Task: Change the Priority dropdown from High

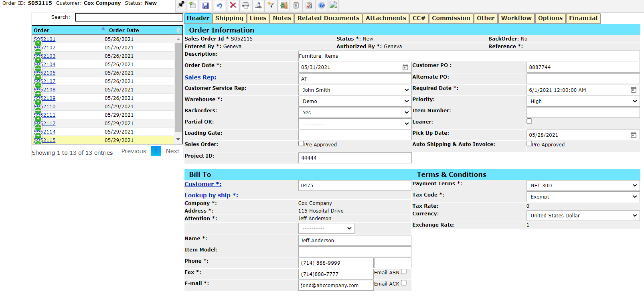Action: 583,101
